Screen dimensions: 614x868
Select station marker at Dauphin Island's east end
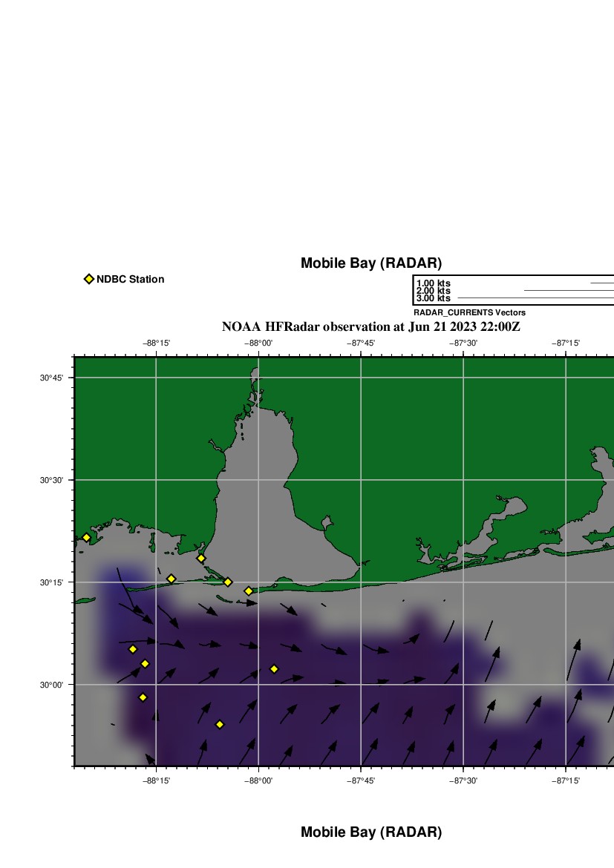coord(228,582)
